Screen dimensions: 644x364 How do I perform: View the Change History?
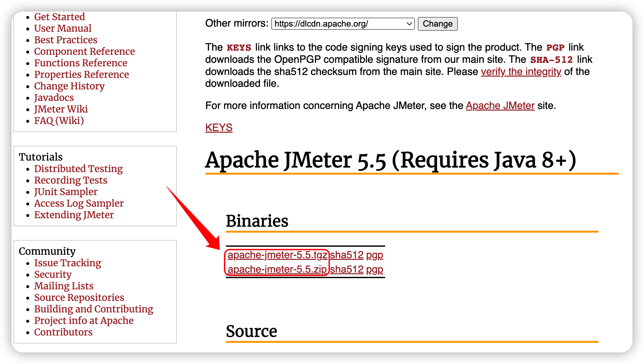(69, 86)
